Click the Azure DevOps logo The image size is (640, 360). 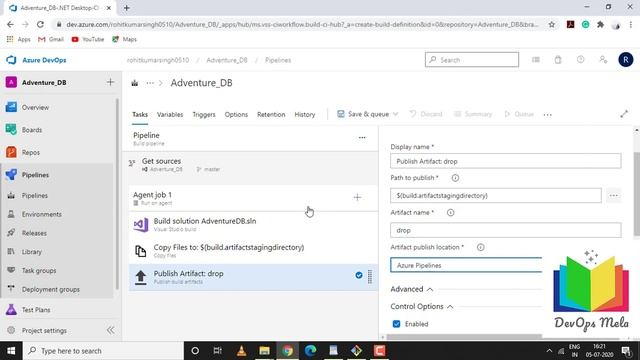[x=11, y=60]
